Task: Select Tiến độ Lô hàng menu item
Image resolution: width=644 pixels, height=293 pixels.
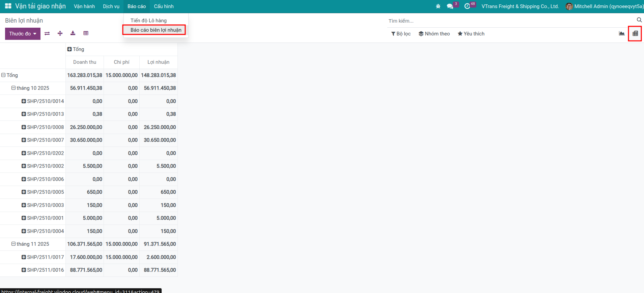Action: point(148,21)
